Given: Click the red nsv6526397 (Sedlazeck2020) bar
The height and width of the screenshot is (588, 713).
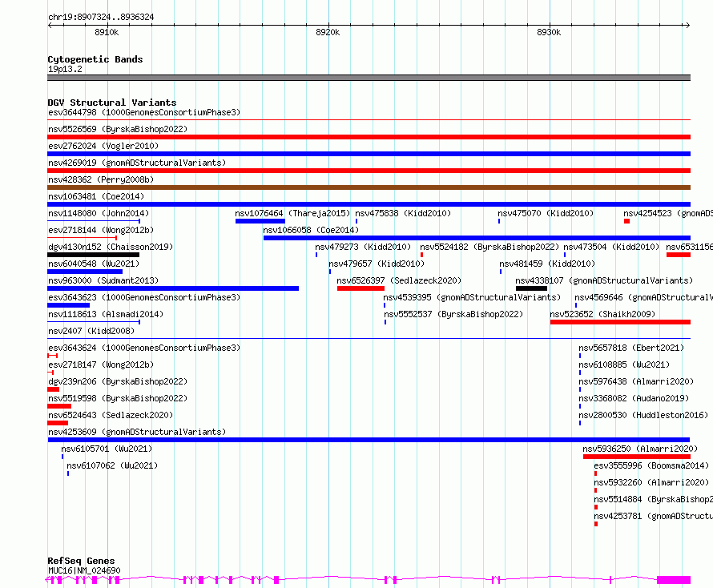Looking at the screenshot, I should [x=361, y=288].
